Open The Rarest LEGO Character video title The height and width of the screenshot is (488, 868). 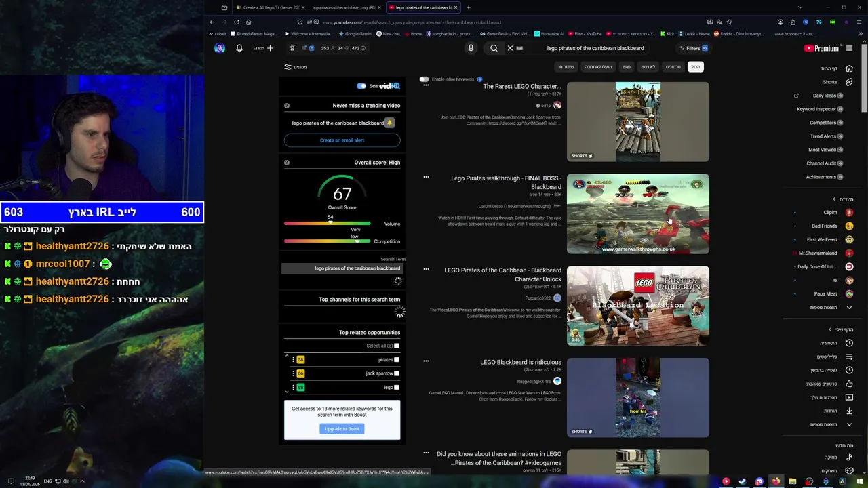(x=522, y=86)
